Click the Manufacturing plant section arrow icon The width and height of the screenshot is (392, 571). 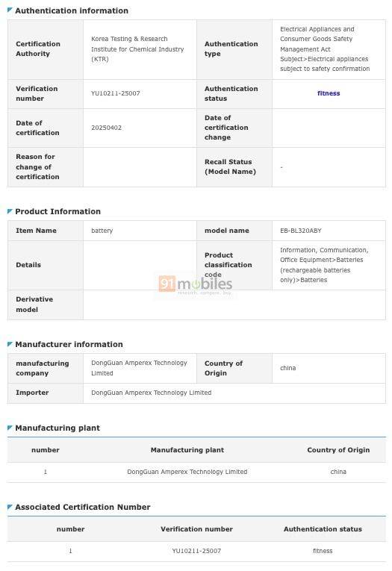pyautogui.click(x=10, y=428)
